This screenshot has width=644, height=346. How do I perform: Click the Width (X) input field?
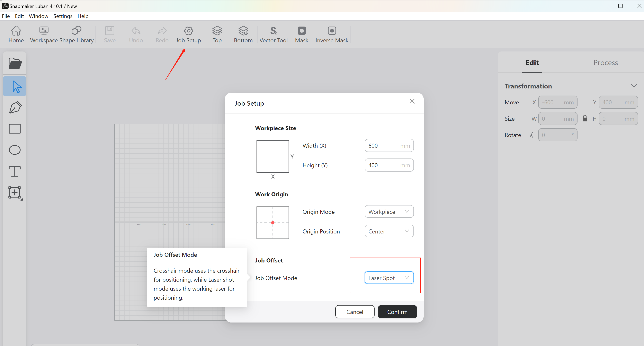(383, 146)
